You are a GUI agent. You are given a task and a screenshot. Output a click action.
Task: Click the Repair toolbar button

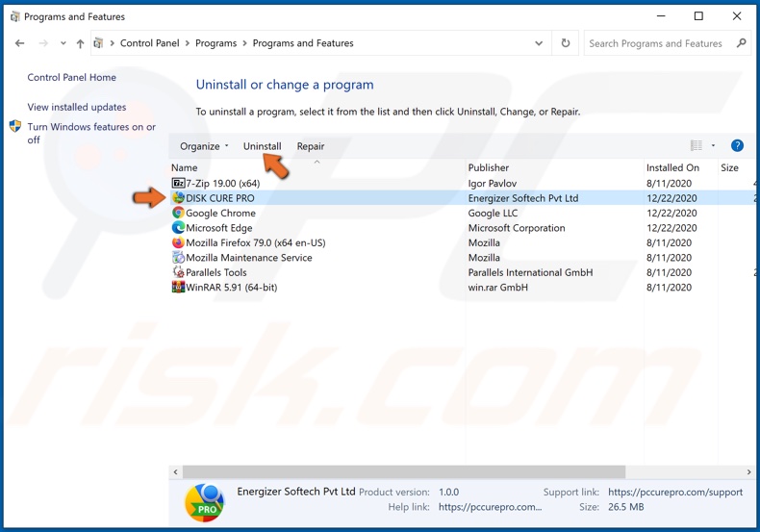(311, 146)
